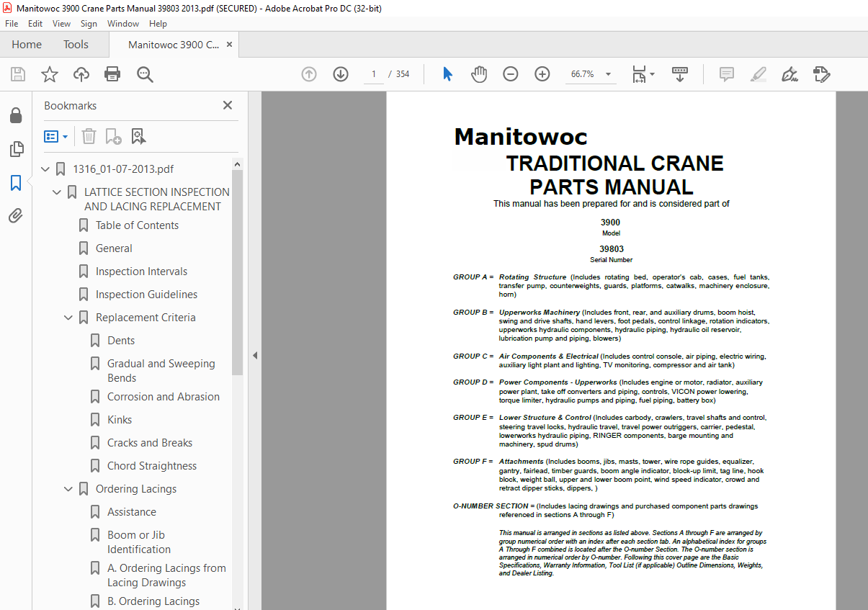
Task: Open Corrosion and Abrasion bookmark
Action: pyautogui.click(x=164, y=397)
